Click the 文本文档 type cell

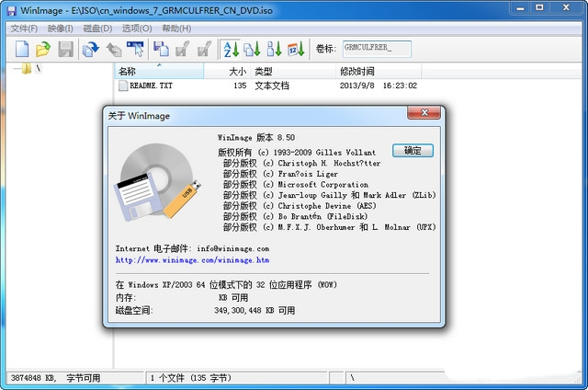click(272, 86)
